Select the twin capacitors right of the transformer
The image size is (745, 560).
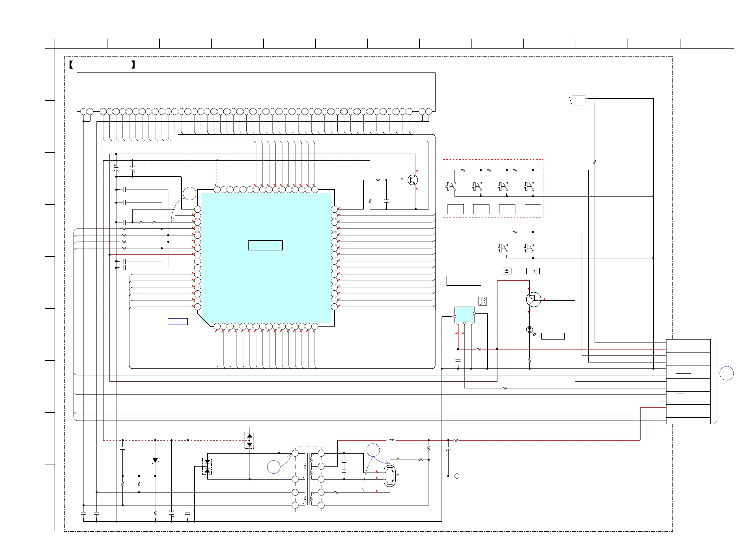[x=344, y=466]
